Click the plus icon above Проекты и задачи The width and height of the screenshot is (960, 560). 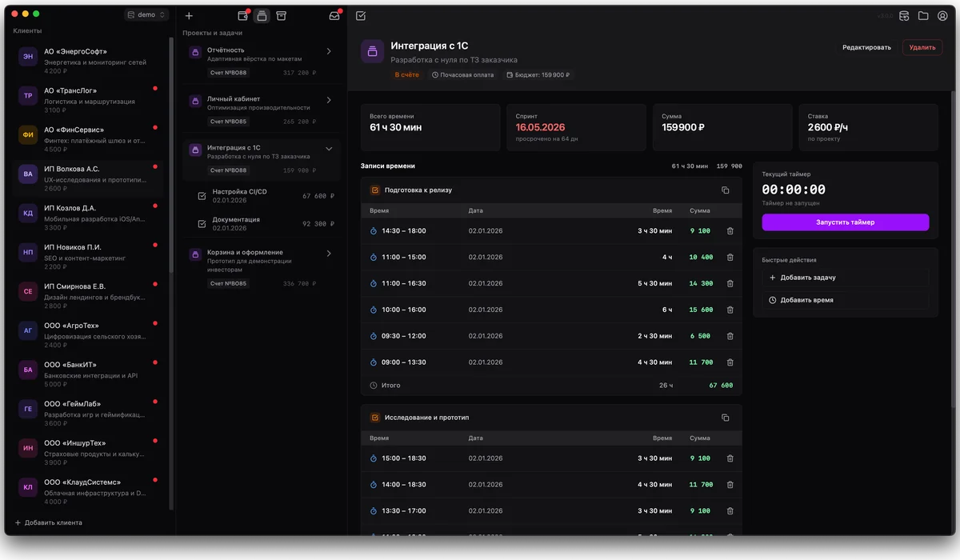189,15
